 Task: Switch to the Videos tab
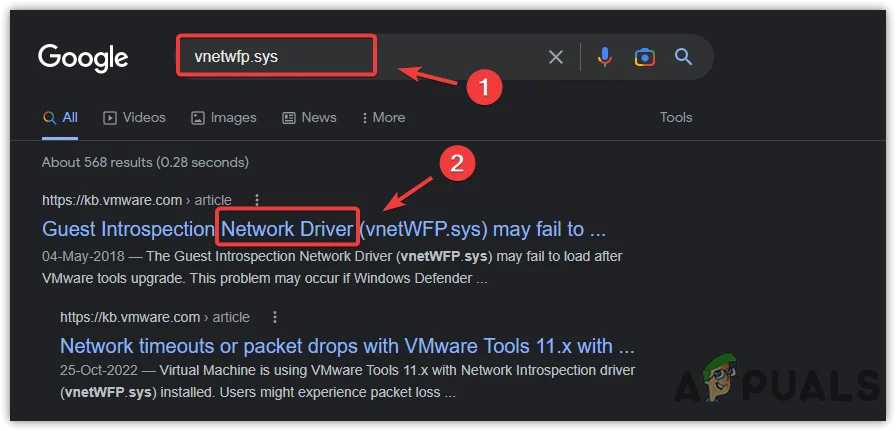coord(134,118)
